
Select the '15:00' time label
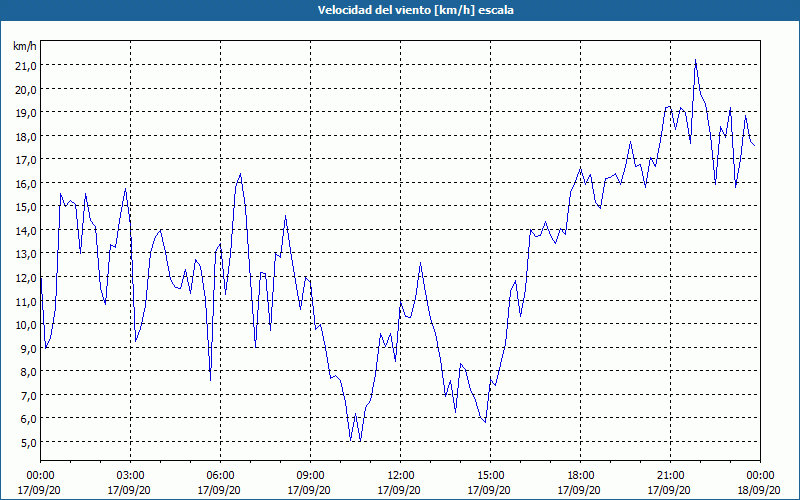[490, 476]
